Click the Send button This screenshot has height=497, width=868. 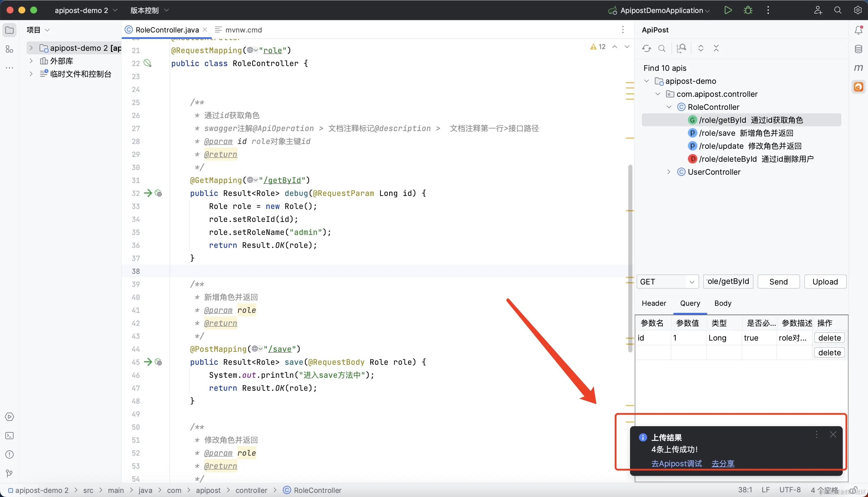click(x=778, y=282)
